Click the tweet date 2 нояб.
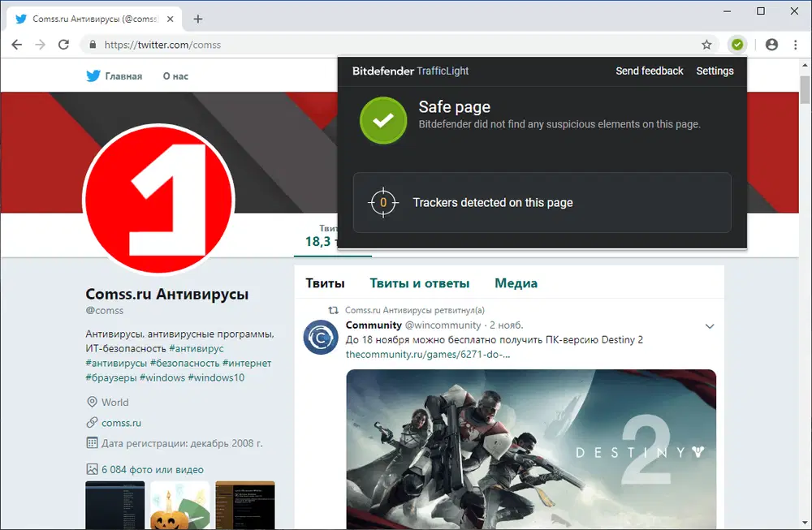Screen dimensions: 812x530 [x=507, y=325]
